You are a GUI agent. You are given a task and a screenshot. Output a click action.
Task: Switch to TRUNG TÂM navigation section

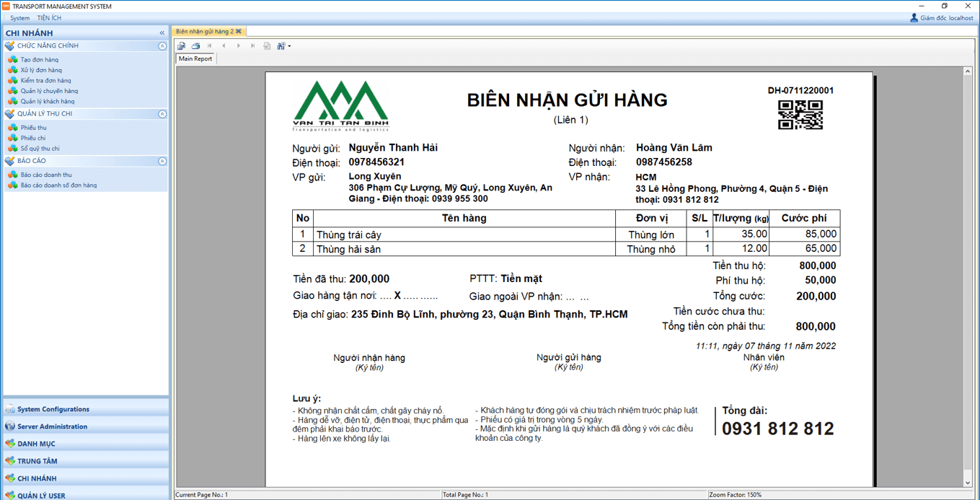pos(37,461)
